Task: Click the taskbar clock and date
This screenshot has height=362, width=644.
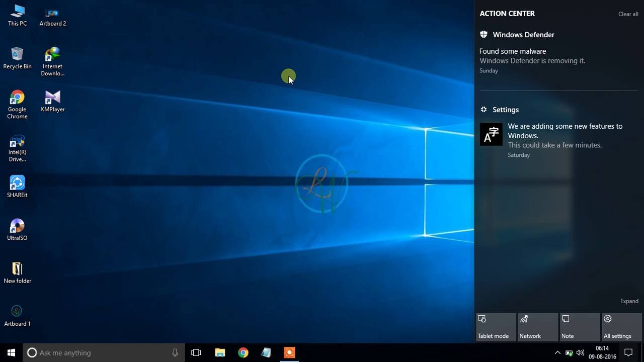Action: coord(602,352)
